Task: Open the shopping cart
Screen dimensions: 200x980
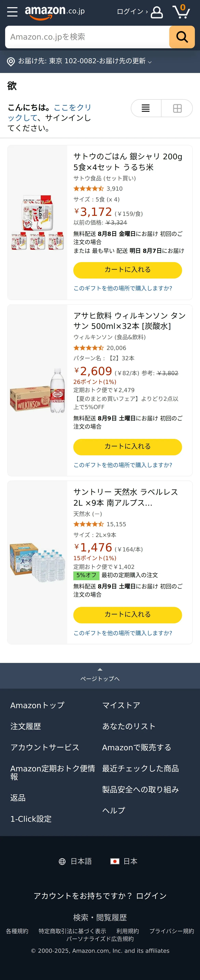Action: [x=181, y=12]
